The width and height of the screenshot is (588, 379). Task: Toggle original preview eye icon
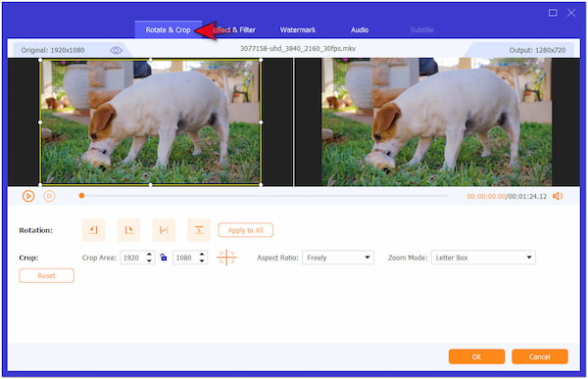(116, 50)
